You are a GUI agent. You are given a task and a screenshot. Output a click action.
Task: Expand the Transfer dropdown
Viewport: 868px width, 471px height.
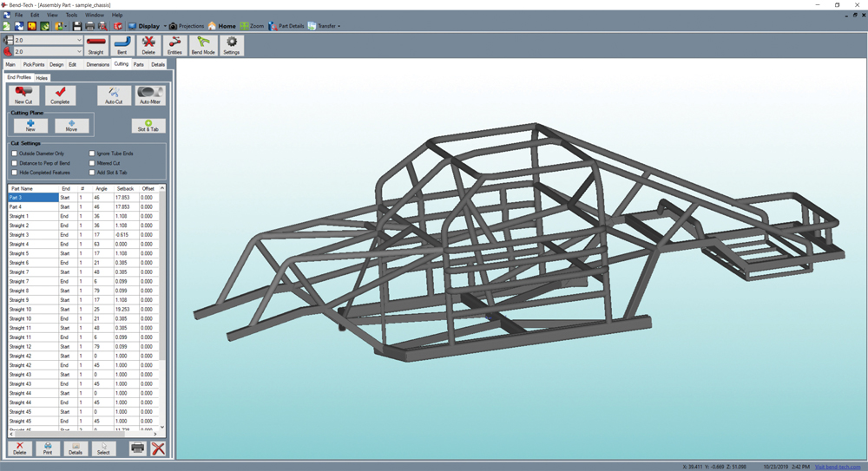pos(339,26)
